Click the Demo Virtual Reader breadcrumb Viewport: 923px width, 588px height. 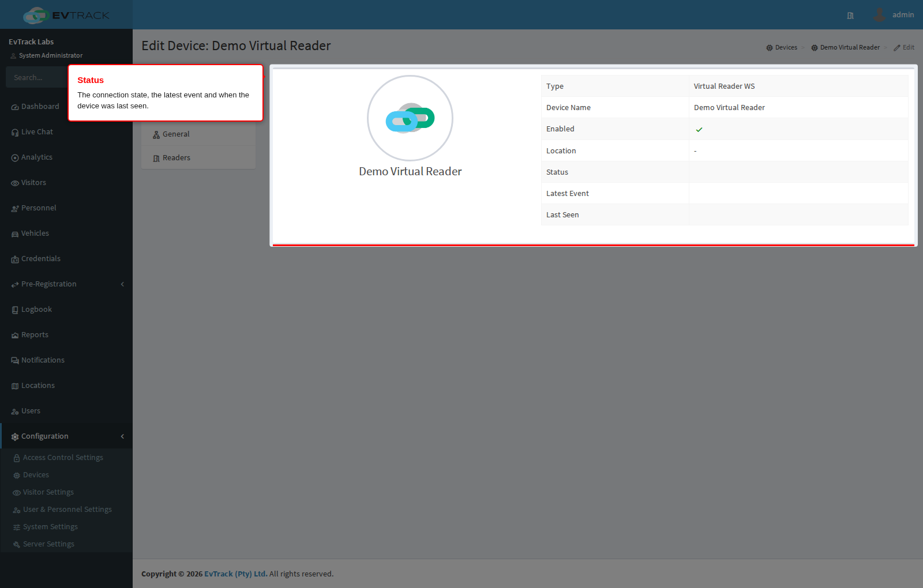(x=845, y=47)
